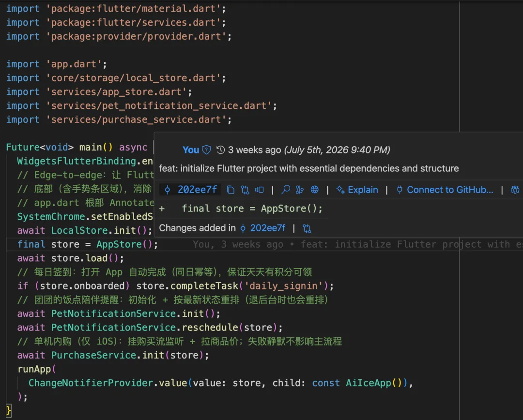The height and width of the screenshot is (420, 523).
Task: Click 'await store.load();' line
Action: pyautogui.click(x=70, y=258)
